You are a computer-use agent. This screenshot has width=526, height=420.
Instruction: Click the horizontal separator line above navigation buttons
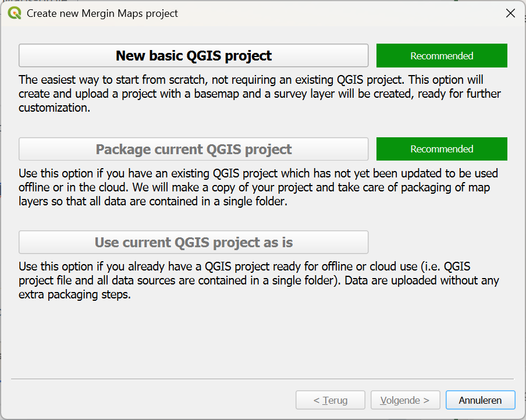click(x=263, y=379)
